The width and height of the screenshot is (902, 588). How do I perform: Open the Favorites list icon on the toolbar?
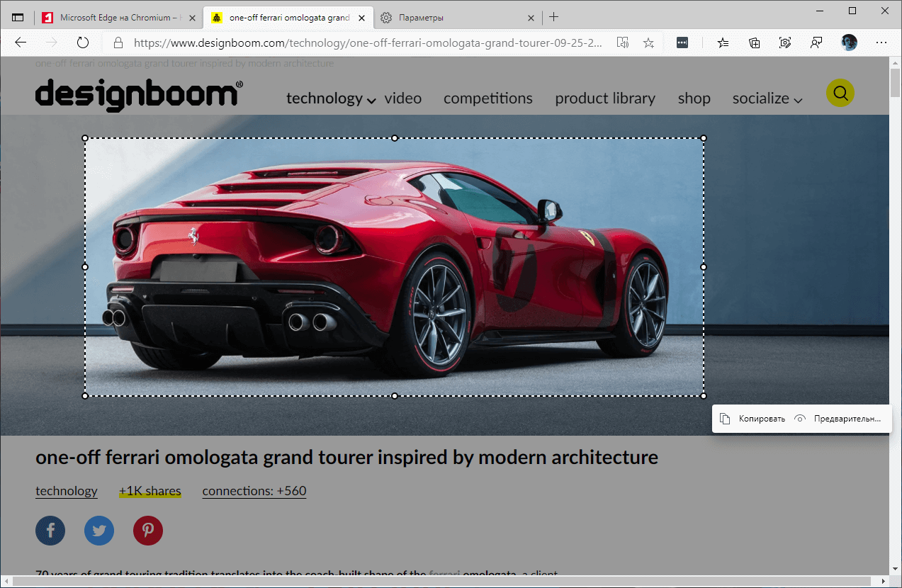722,43
